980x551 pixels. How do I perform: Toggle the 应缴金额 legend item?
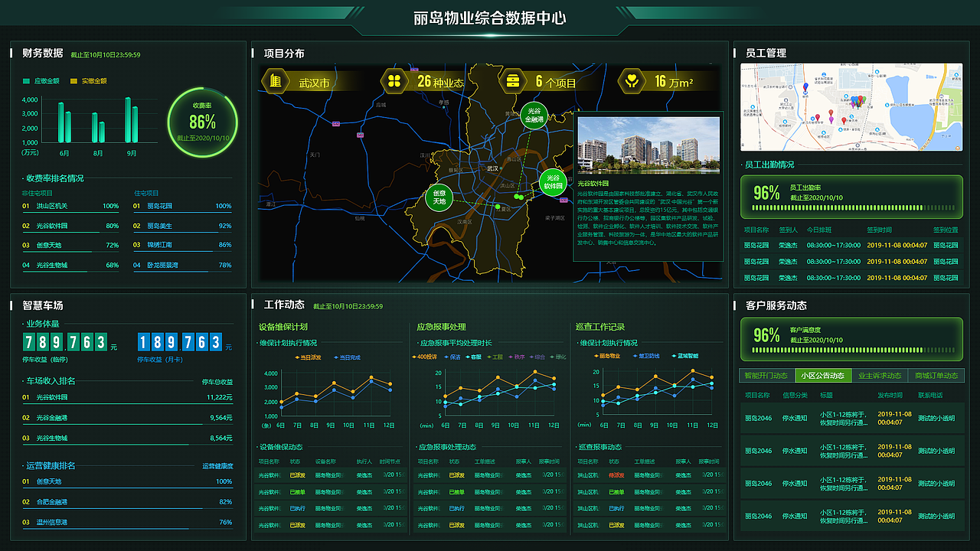[41, 80]
